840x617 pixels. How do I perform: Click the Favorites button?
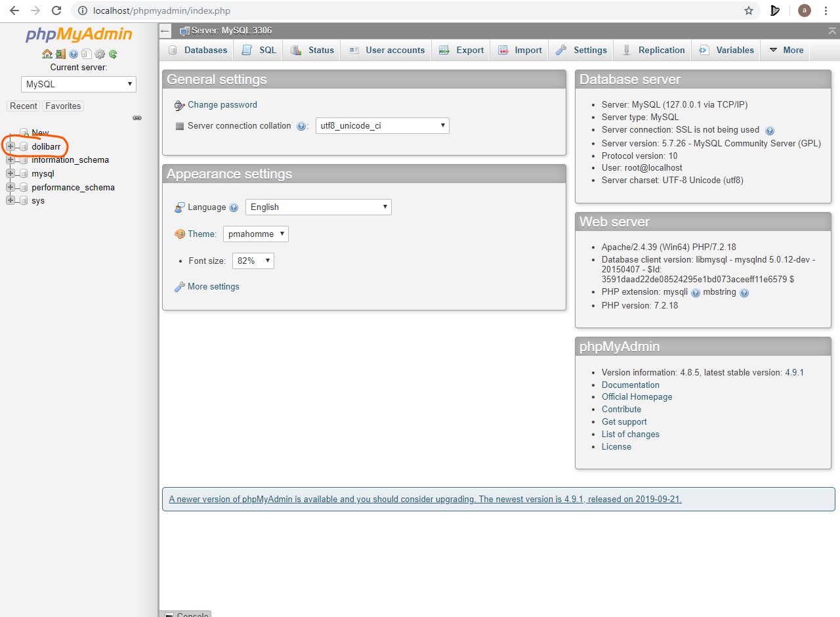point(63,106)
